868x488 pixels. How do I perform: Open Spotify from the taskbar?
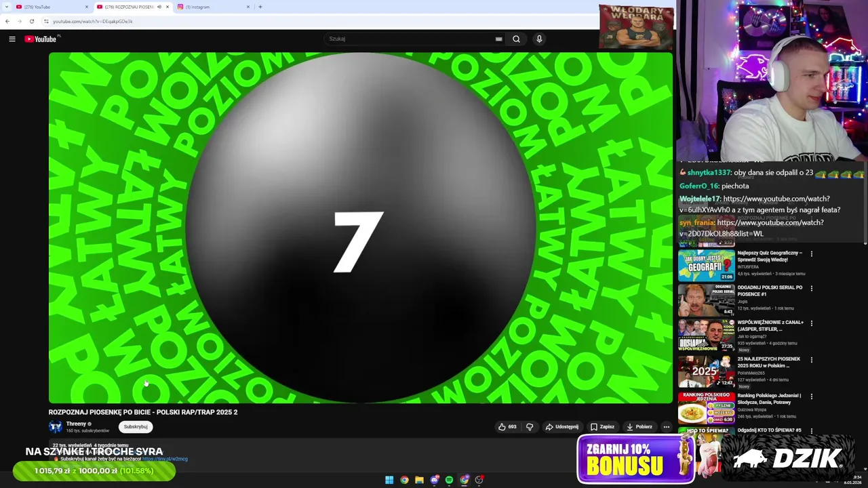[449, 480]
